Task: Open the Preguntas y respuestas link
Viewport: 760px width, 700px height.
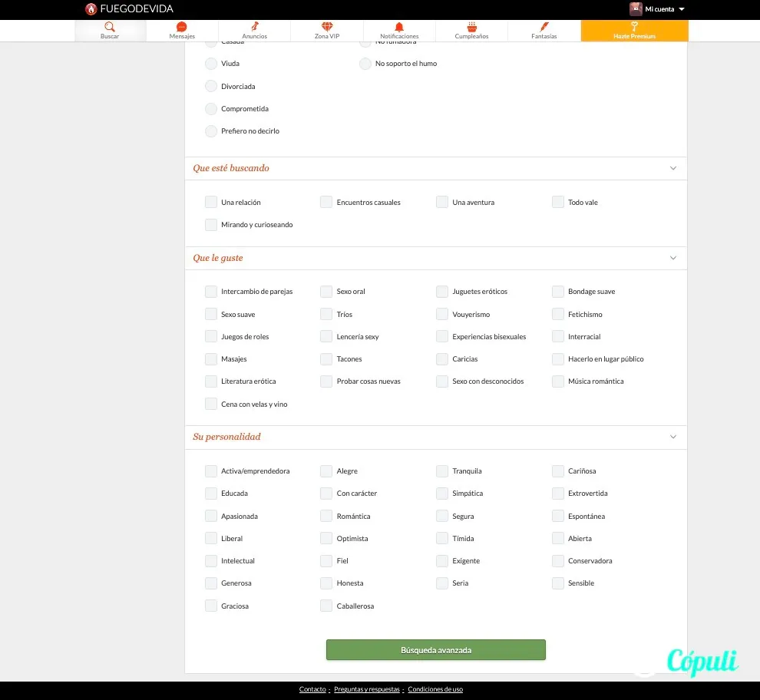Action: [x=367, y=688]
